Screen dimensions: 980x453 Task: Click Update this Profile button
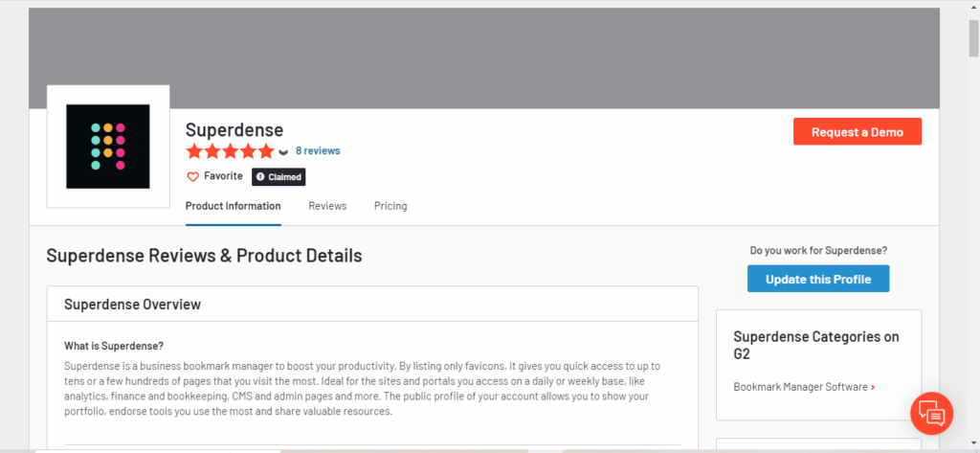tap(818, 279)
